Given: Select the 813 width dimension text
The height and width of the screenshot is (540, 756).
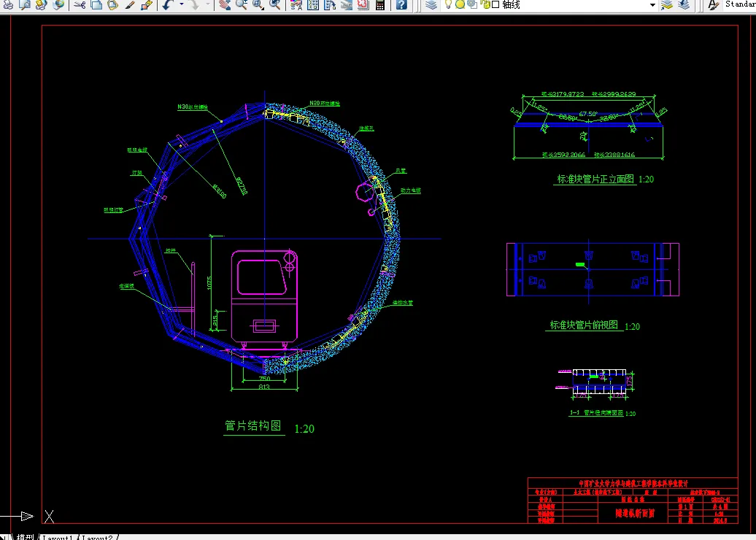Looking at the screenshot, I should tap(264, 386).
